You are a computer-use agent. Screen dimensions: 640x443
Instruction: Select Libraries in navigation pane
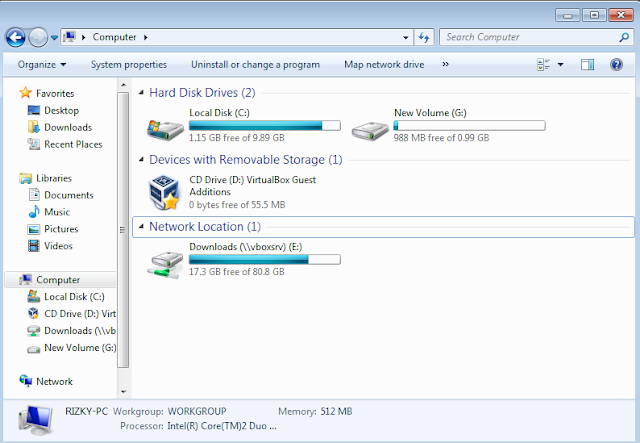53,178
